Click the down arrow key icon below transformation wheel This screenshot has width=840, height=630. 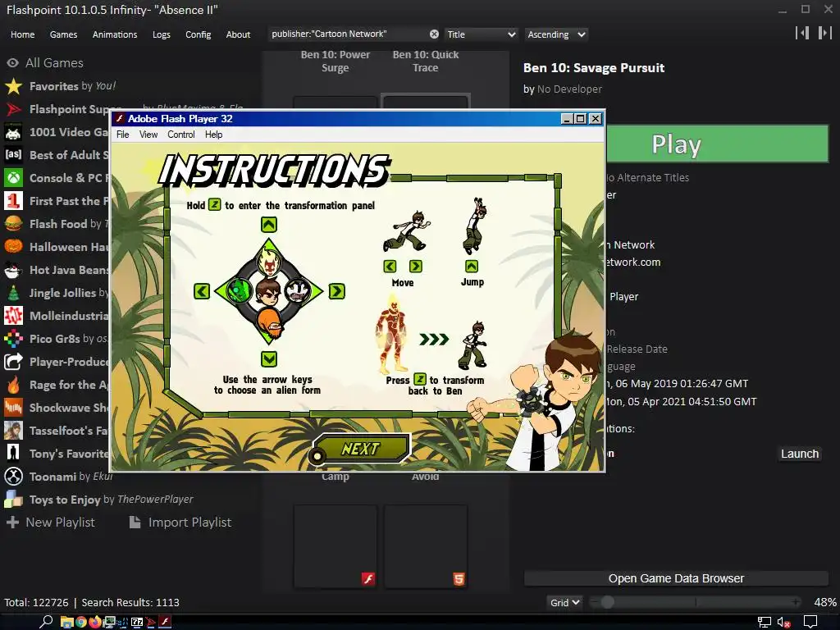[x=269, y=359]
